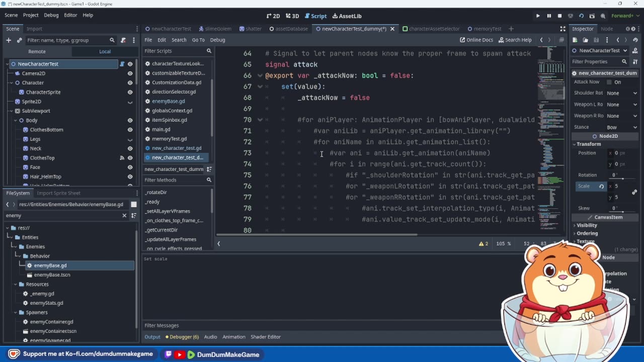Open FileSystem sort options icon
This screenshot has height=362, width=644.
pos(134,215)
